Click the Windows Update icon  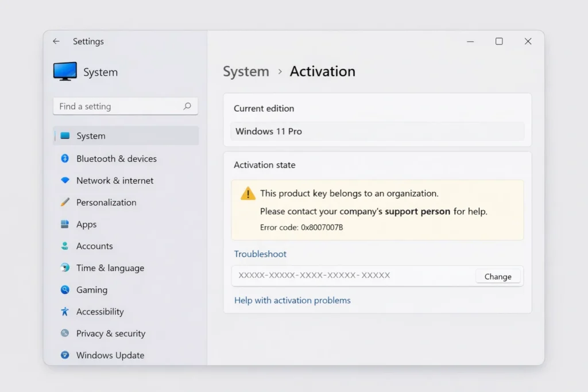[65, 355]
